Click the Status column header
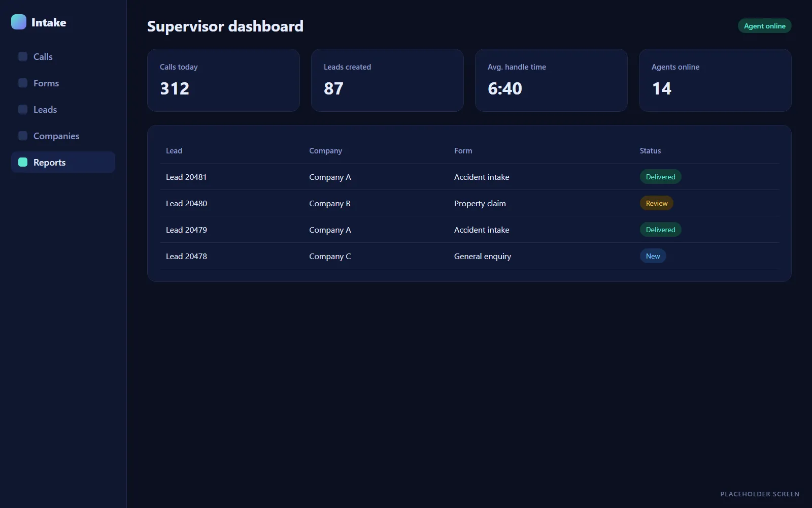 tap(650, 151)
